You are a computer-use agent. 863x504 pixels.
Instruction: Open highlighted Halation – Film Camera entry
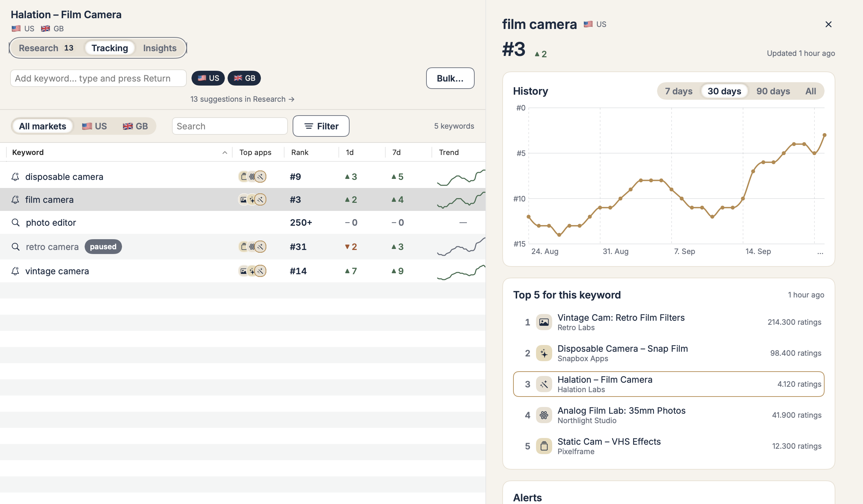(x=668, y=384)
